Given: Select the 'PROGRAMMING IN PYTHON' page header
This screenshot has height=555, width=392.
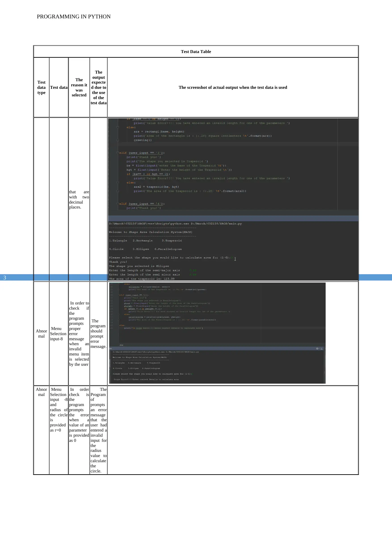Looking at the screenshot, I should [74, 16].
